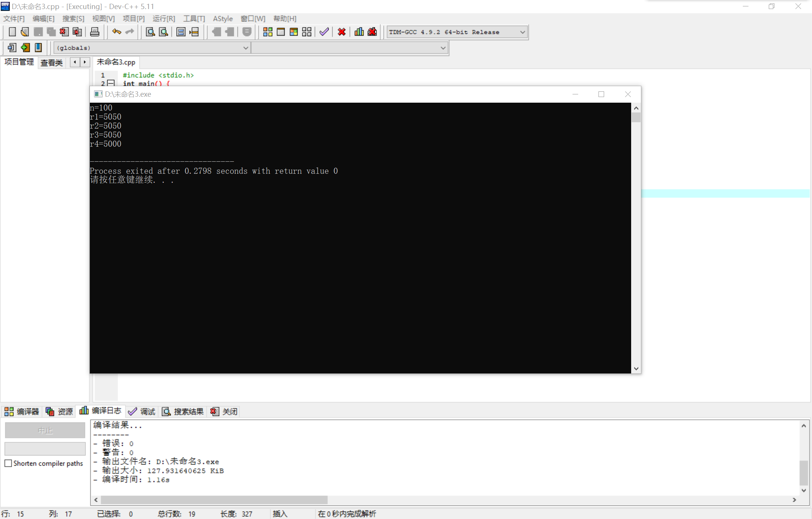Expand the (globals) scope dropdown
Image resolution: width=812 pixels, height=519 pixels.
[x=245, y=48]
